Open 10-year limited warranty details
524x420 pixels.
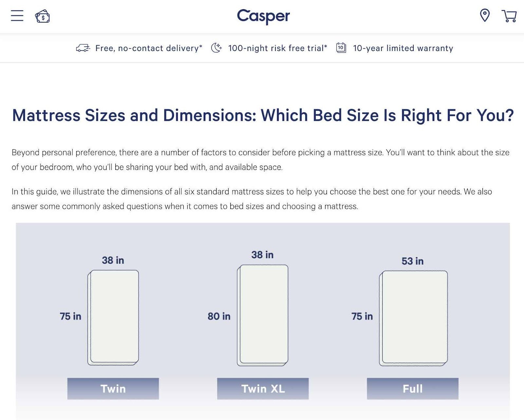coord(403,48)
